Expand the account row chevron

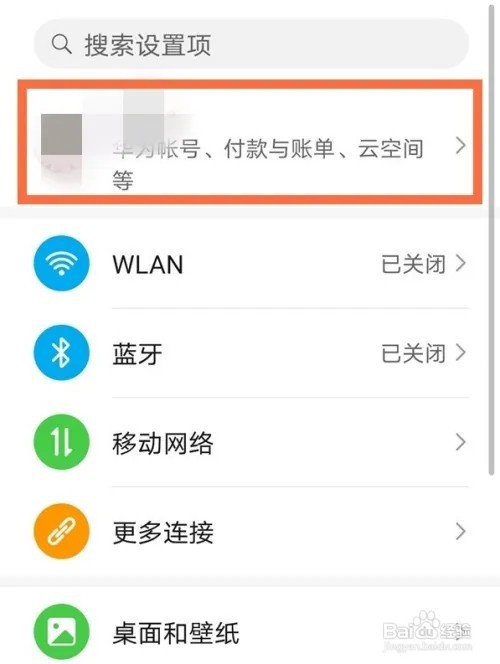tap(461, 146)
